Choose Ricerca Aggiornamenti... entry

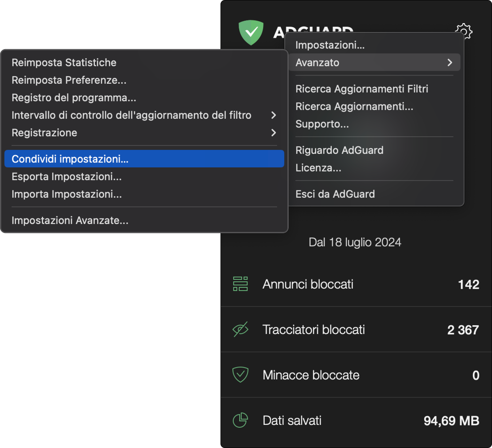(x=374, y=106)
